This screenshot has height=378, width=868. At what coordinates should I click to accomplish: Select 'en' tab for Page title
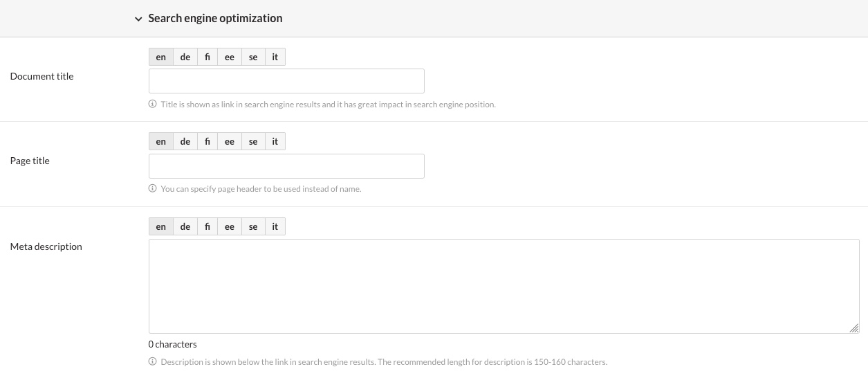coord(161,142)
